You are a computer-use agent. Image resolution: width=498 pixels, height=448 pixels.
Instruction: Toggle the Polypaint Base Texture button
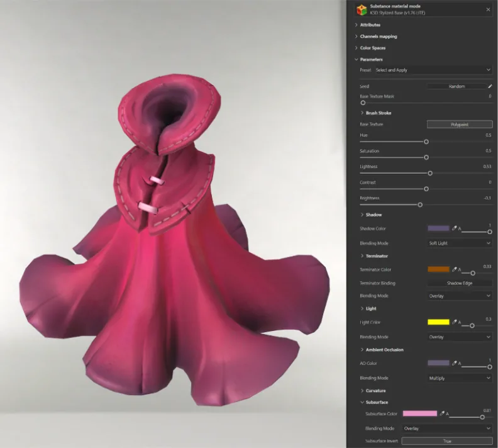tap(460, 124)
